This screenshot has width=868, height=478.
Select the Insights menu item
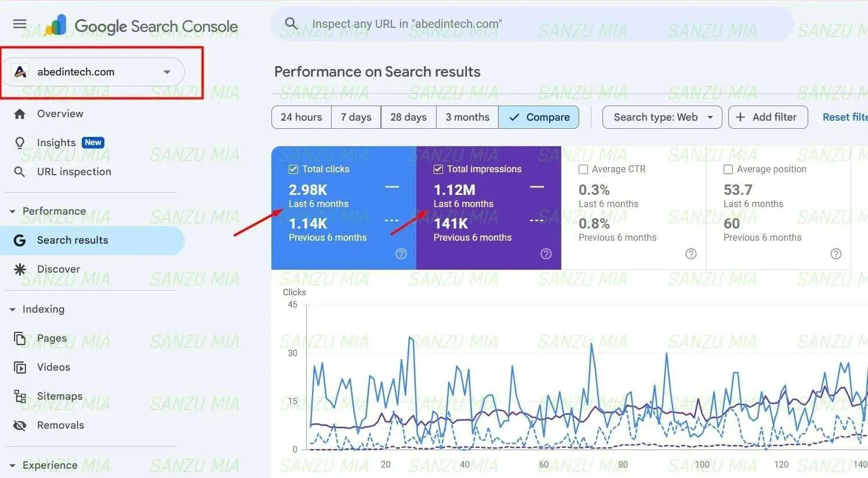click(56, 142)
